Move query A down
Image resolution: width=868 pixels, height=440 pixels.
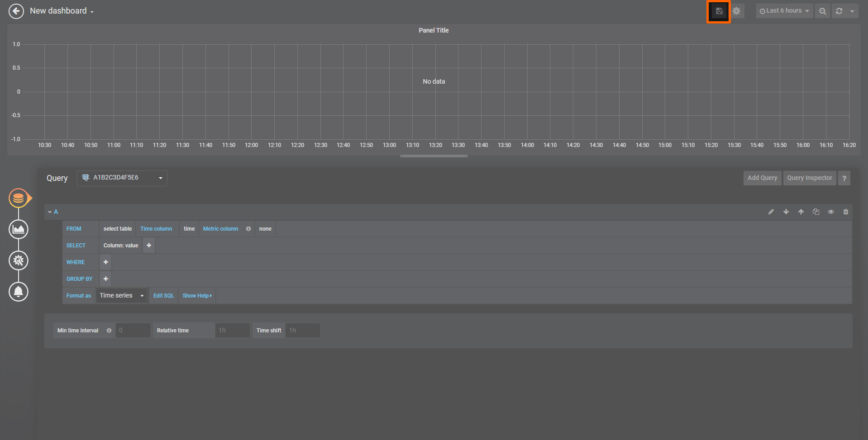click(x=786, y=212)
